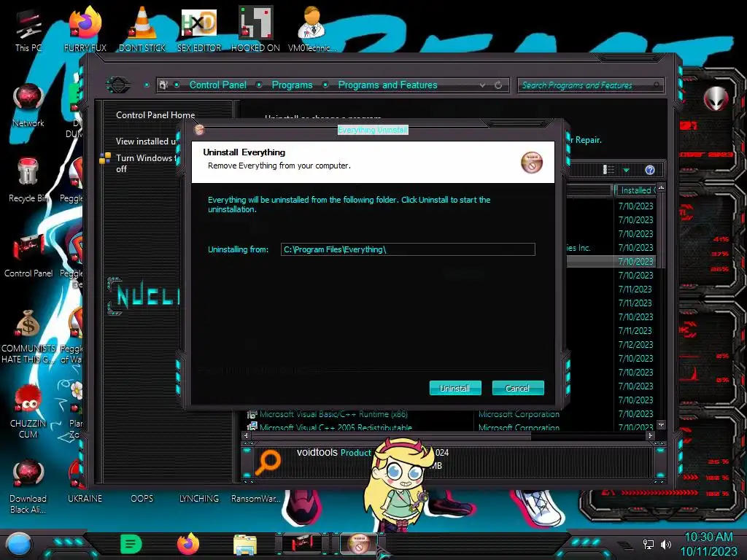Click the scroll right arrow of programs list

(650, 436)
